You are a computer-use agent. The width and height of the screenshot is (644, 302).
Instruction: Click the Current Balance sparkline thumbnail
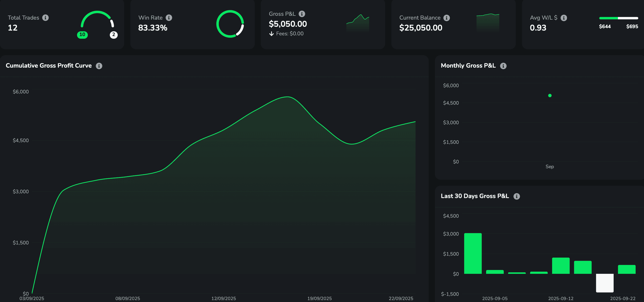tap(488, 22)
